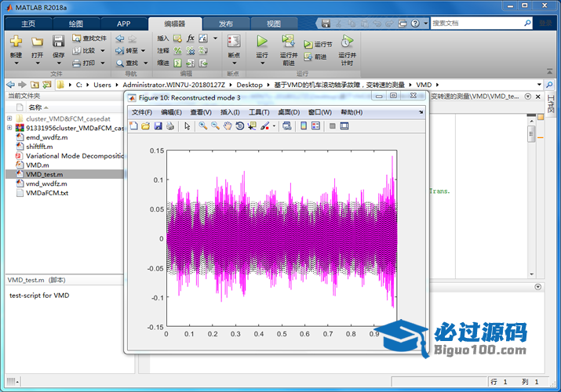Open the 工具(T) menu in figure window

pos(259,112)
